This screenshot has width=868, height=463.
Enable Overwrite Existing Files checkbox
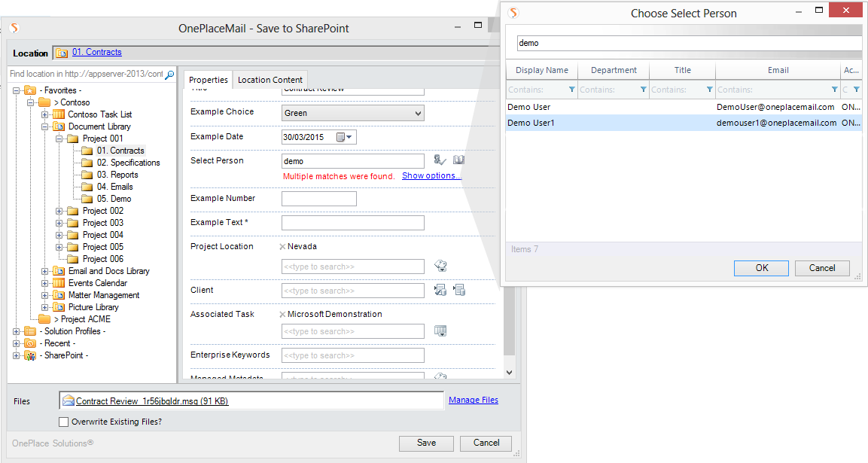pos(63,422)
